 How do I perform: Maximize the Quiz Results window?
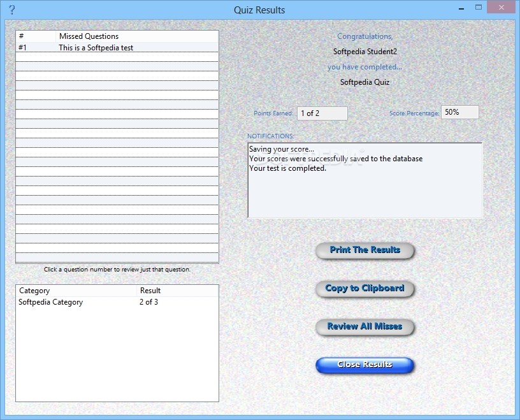pyautogui.click(x=478, y=7)
